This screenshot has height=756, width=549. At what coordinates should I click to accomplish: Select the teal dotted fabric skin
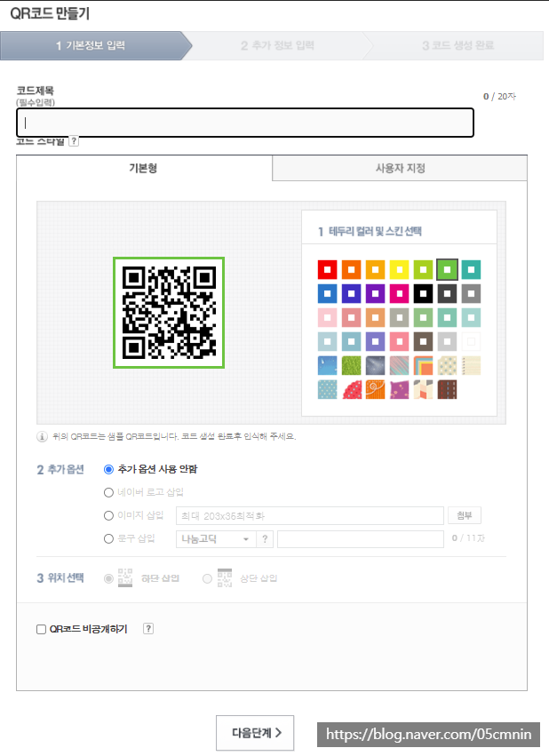[327, 390]
